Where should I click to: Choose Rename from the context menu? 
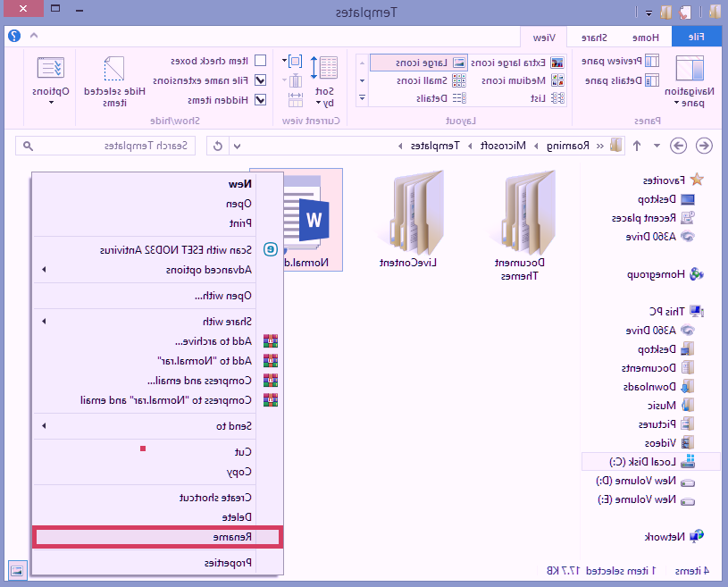pyautogui.click(x=158, y=537)
